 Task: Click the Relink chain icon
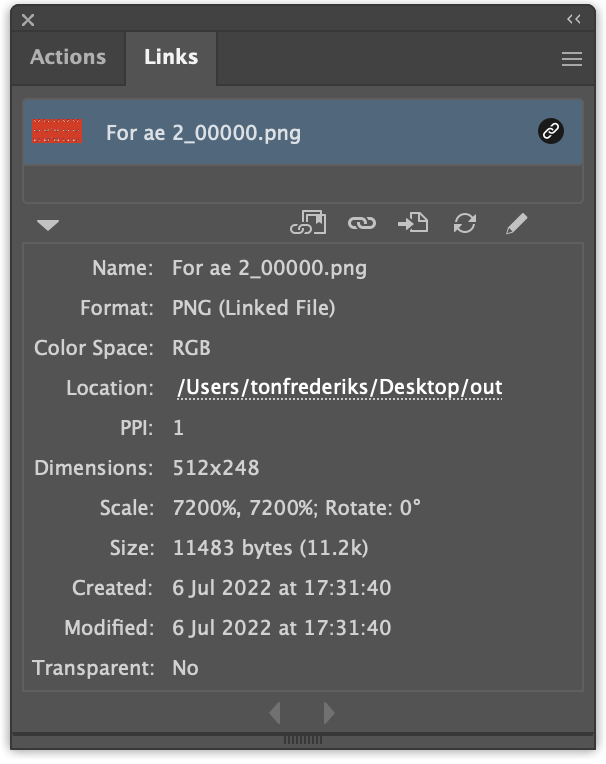tap(361, 223)
